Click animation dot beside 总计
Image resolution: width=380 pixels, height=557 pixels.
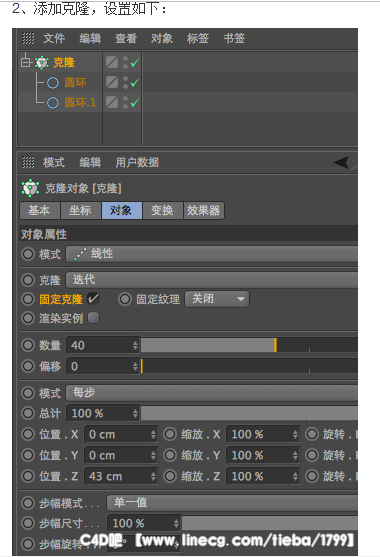click(x=28, y=413)
